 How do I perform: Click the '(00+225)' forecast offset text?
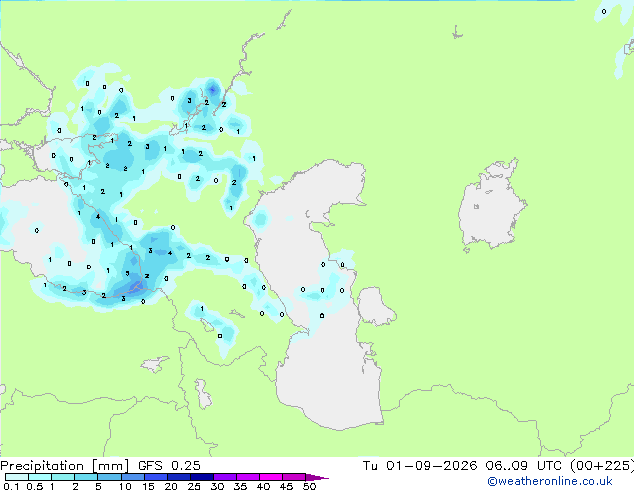[602, 466]
